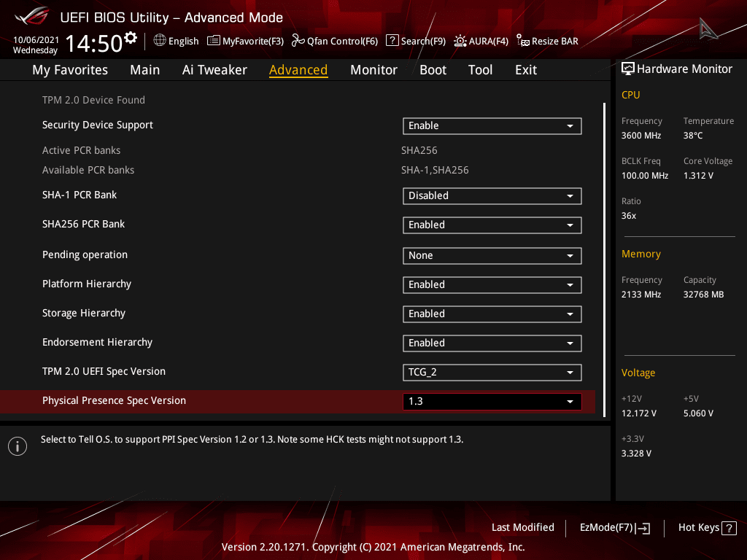Click TPM 2.0 Device Found text
This screenshot has height=560, width=747.
click(x=93, y=100)
